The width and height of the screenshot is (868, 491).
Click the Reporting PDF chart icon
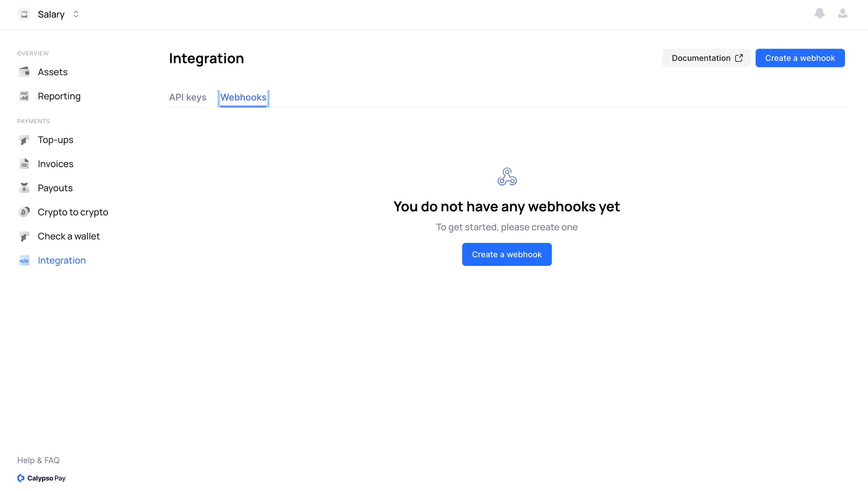click(24, 96)
